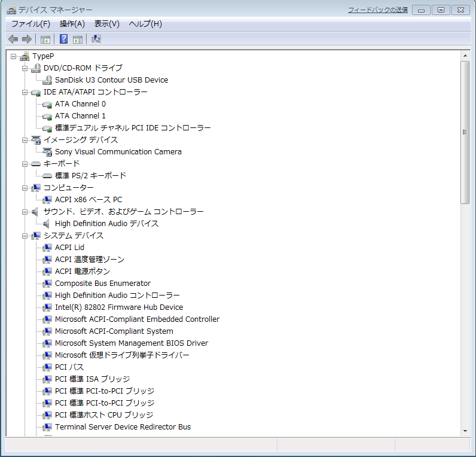Click the Composite Bus Enumerator icon
This screenshot has width=476, height=457.
(x=47, y=284)
